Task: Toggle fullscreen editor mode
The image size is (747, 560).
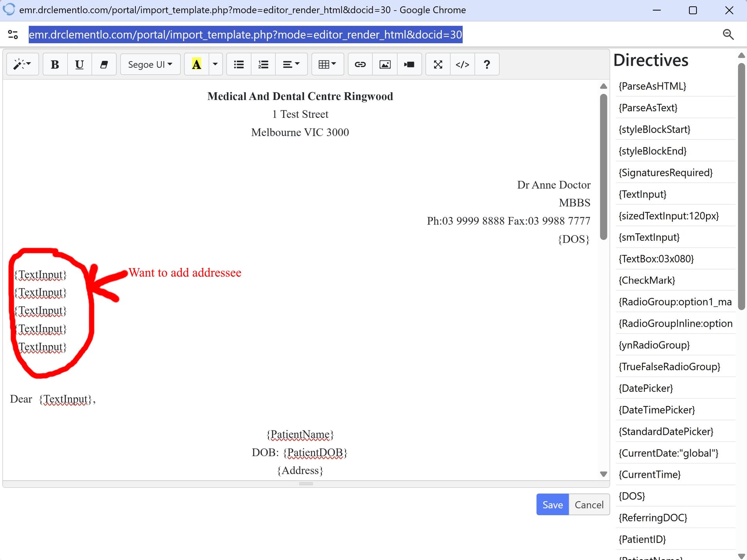Action: [x=438, y=64]
